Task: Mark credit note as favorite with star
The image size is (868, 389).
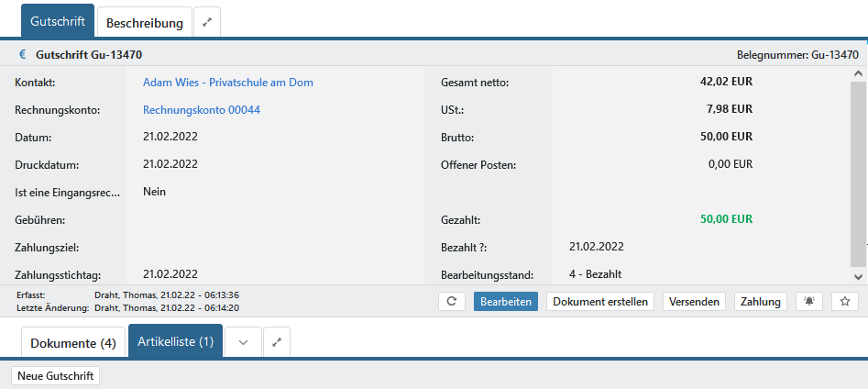Action: click(x=844, y=302)
